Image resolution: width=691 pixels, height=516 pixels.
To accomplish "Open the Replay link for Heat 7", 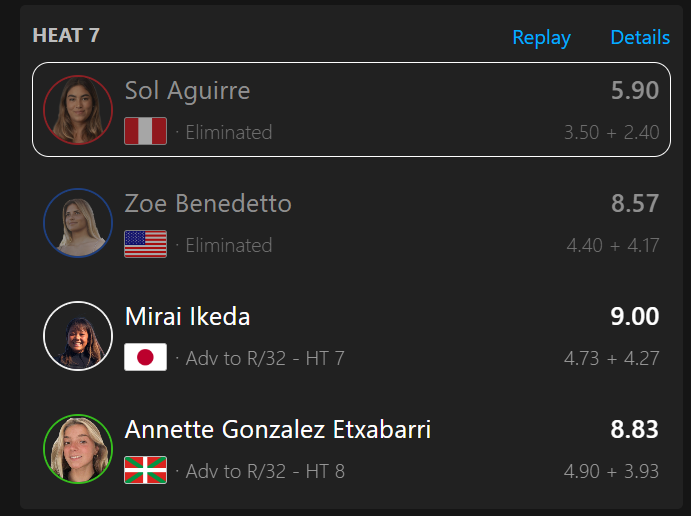I will coord(542,38).
